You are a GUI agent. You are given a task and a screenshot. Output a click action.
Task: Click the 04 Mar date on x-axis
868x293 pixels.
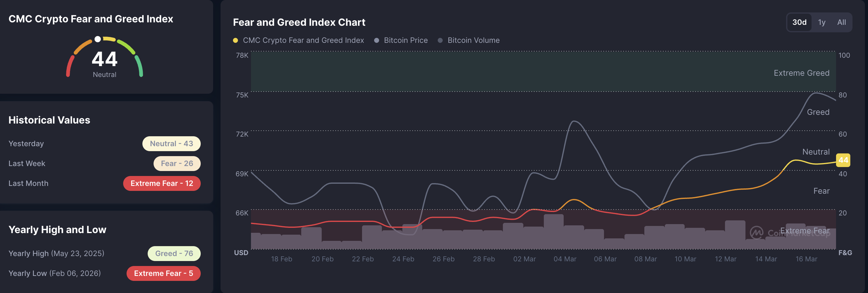565,259
